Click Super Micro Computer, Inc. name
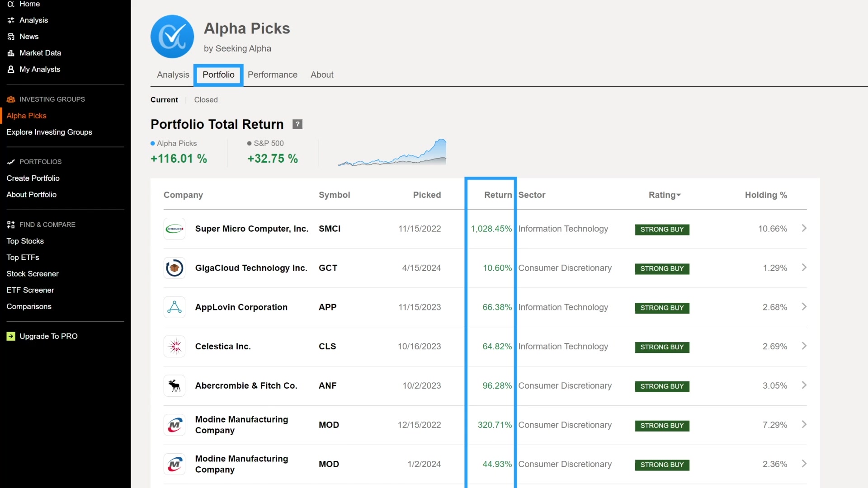 252,229
